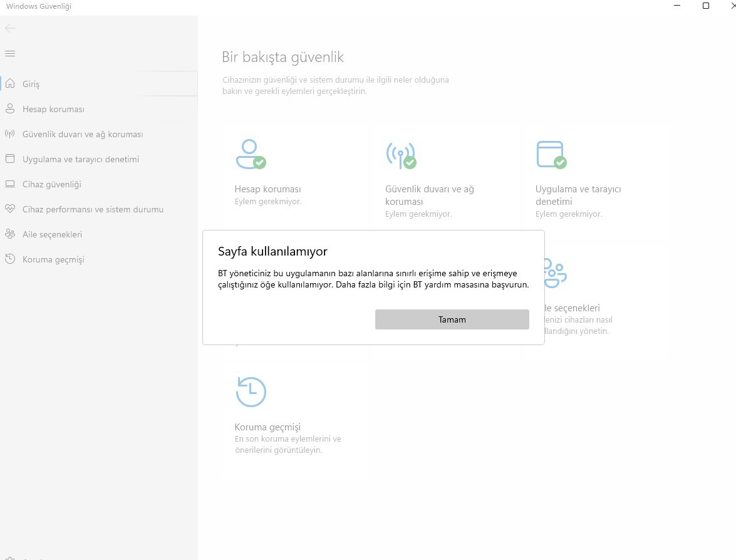Click the 'Windows Güvenliği' window title
The image size is (736, 560).
(39, 6)
